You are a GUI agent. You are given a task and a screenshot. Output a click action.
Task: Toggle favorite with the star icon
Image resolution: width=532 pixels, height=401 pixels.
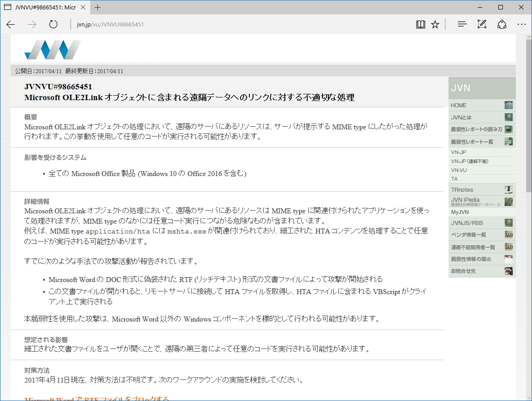click(x=435, y=24)
